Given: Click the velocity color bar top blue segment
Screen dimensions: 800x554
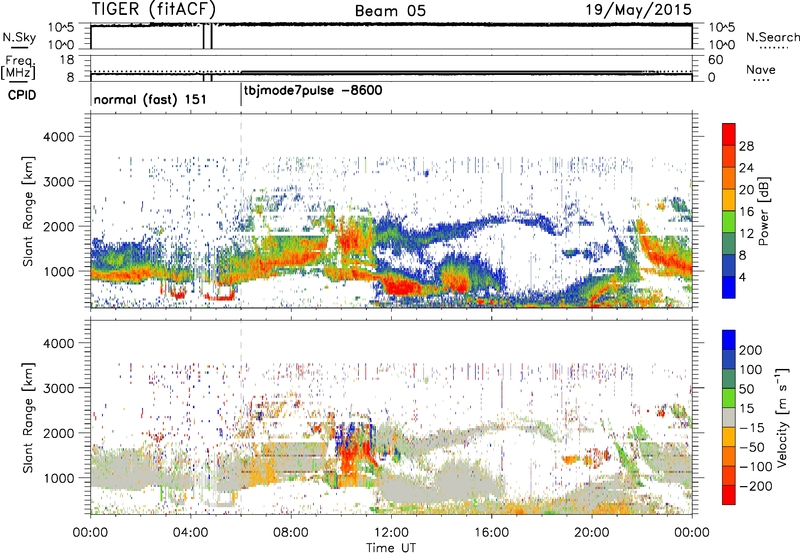Looking at the screenshot, I should tap(729, 340).
